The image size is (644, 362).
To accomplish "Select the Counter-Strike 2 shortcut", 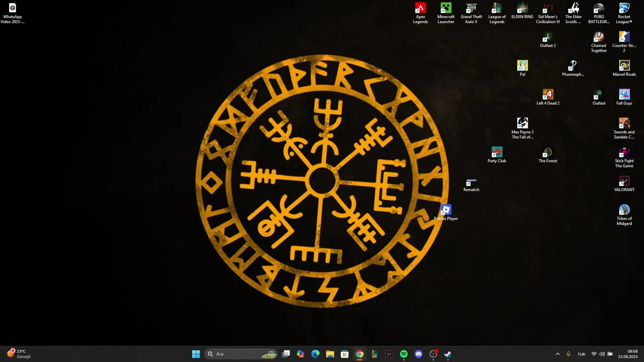I will 624,42.
